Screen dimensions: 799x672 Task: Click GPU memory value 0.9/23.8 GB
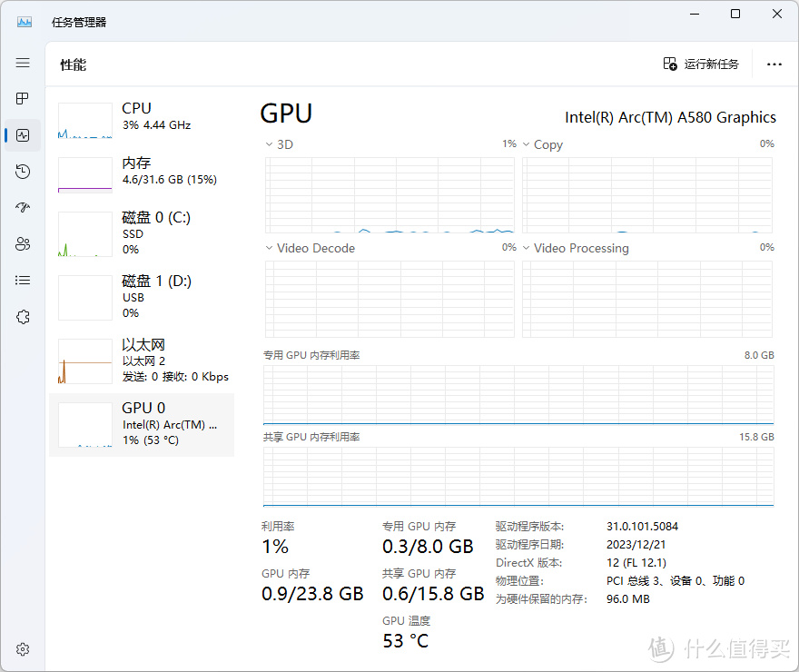(x=312, y=594)
